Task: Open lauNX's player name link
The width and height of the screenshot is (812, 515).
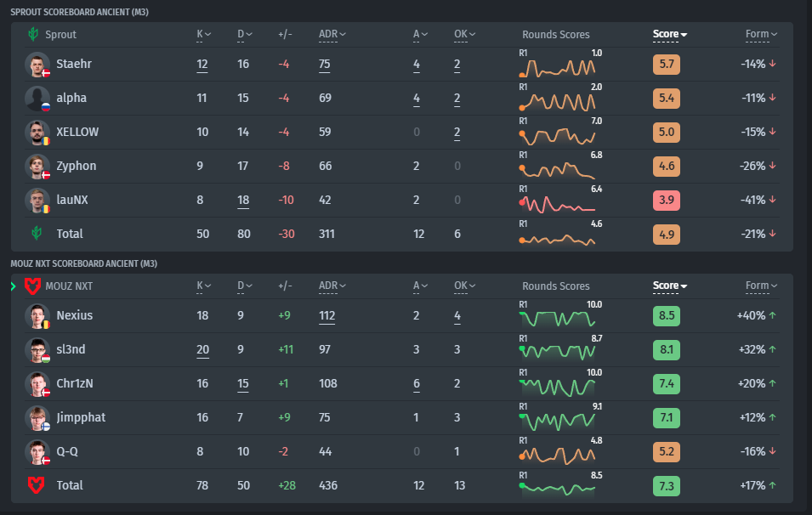Action: [72, 200]
